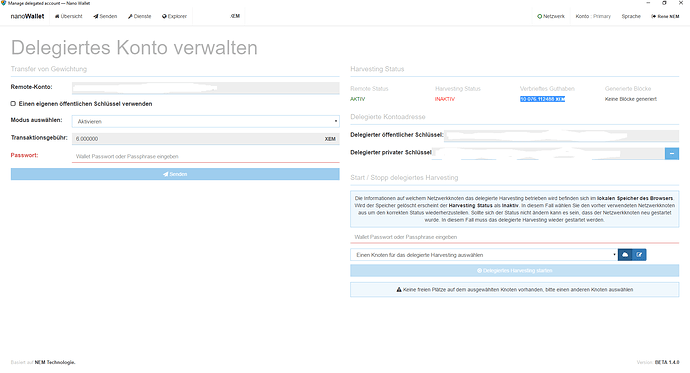Click the Netzwerk status circle icon
Screen dimensions: 690x373
(x=540, y=16)
